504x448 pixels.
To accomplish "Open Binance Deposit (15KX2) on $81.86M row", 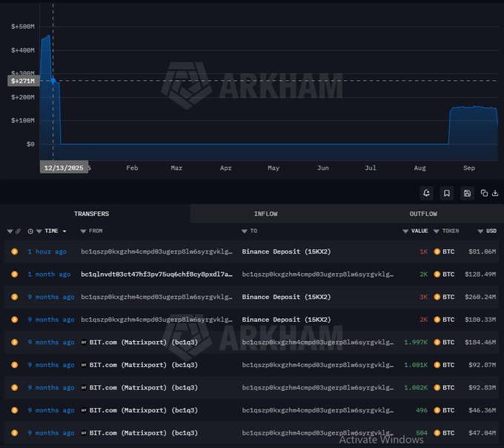I will [286, 251].
